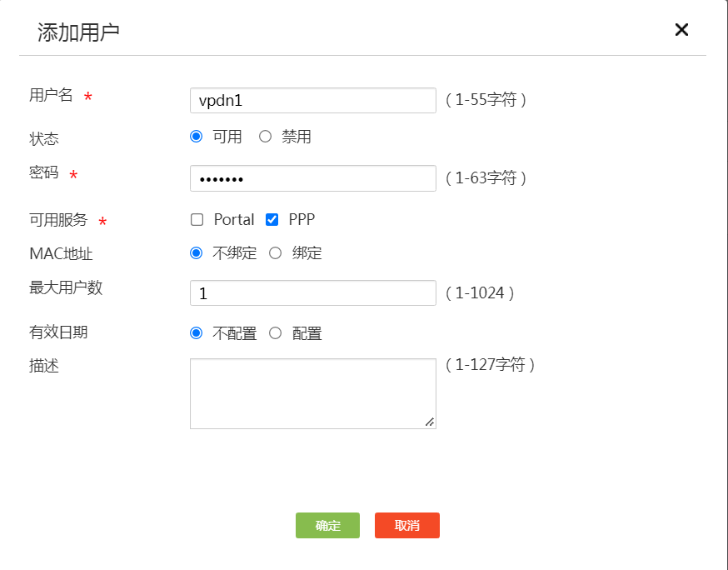The height and width of the screenshot is (570, 728).
Task: Click the 可用服务 field label
Action: (58, 220)
